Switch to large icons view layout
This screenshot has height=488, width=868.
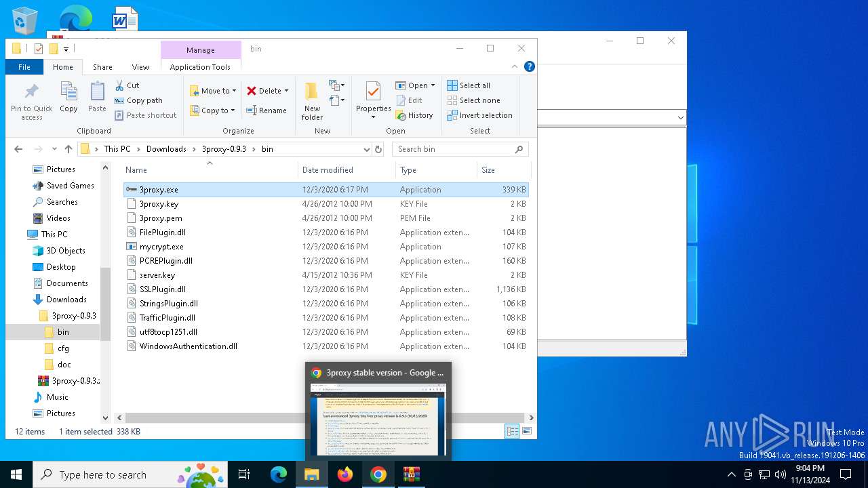pos(526,431)
